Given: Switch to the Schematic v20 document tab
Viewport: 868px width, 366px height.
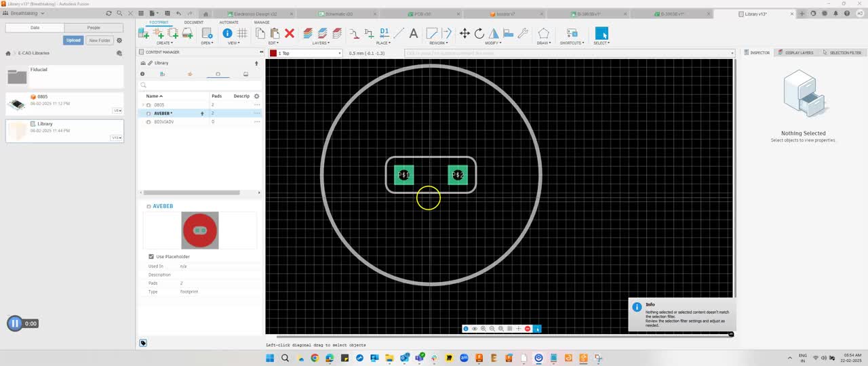Looking at the screenshot, I should [339, 14].
